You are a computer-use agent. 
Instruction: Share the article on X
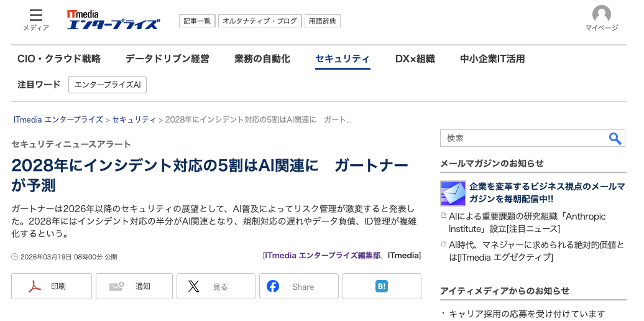coord(216,286)
